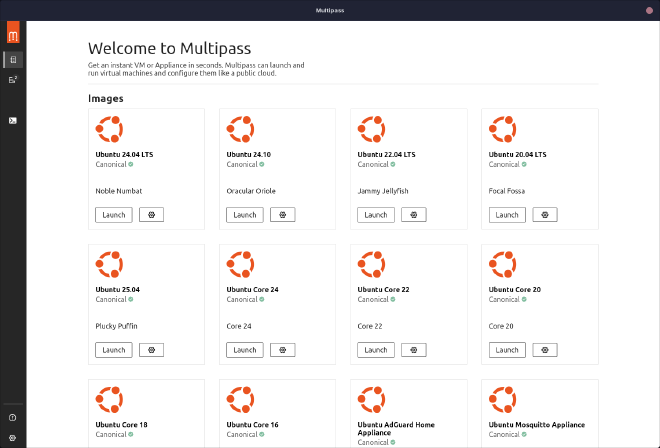Click the Ubuntu logo on the Core 24 card
This screenshot has height=448, width=660.
tap(240, 264)
